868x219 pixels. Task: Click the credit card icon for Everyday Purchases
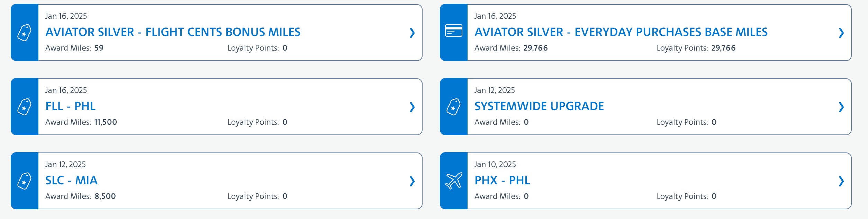tap(453, 31)
